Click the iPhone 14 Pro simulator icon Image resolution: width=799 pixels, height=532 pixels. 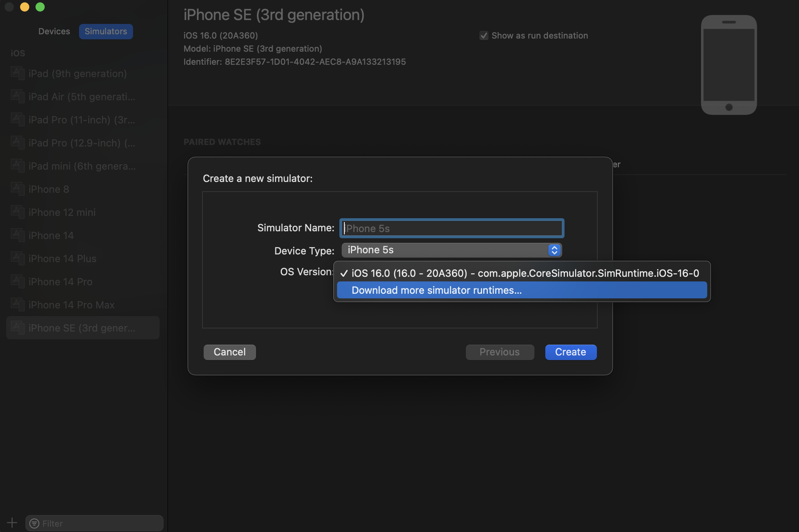coord(18,281)
